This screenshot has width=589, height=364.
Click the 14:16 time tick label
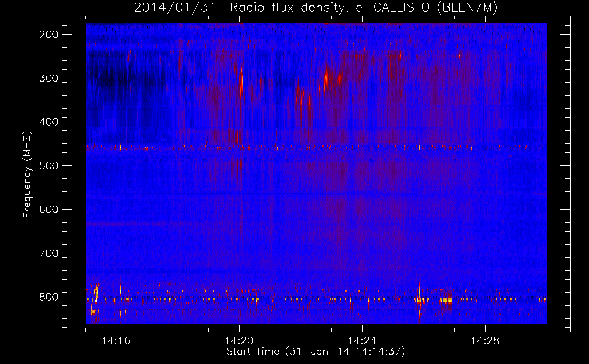116,341
